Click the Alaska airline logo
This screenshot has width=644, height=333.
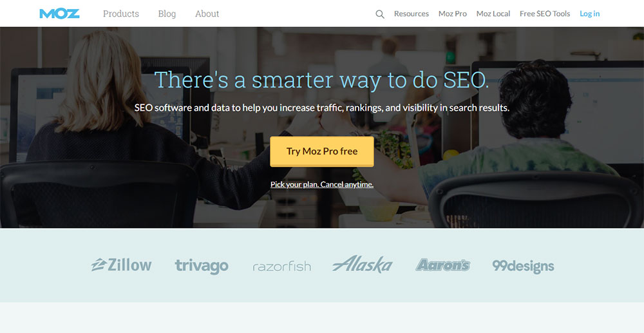point(362,265)
